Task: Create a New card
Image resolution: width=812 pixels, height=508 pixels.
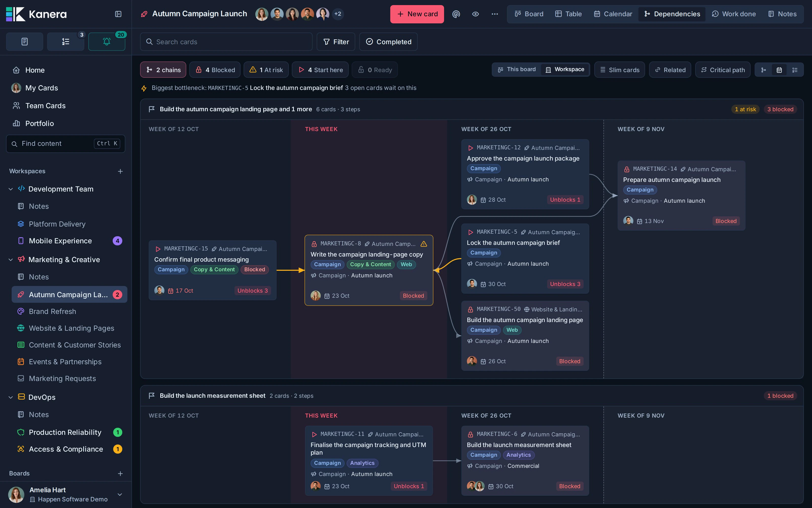Action: pos(417,14)
